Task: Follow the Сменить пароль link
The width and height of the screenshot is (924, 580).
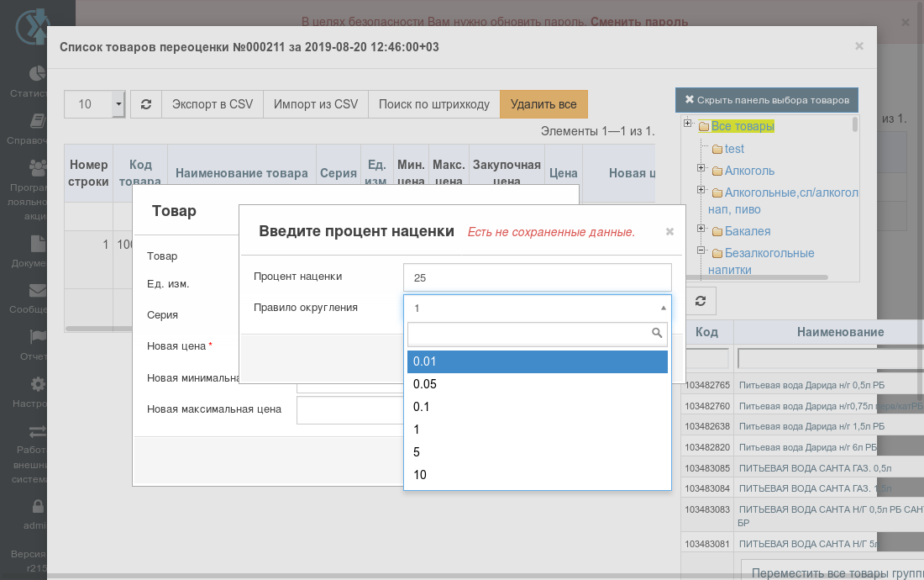Action: (639, 22)
